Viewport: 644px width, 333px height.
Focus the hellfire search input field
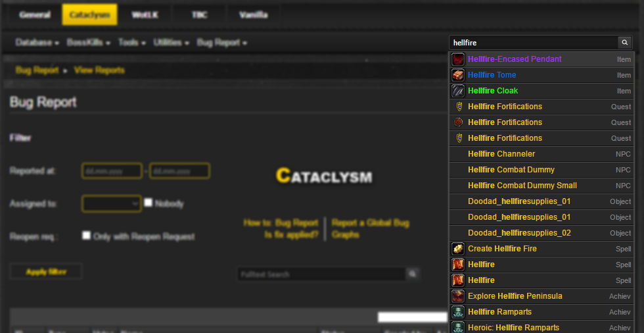[x=534, y=42]
